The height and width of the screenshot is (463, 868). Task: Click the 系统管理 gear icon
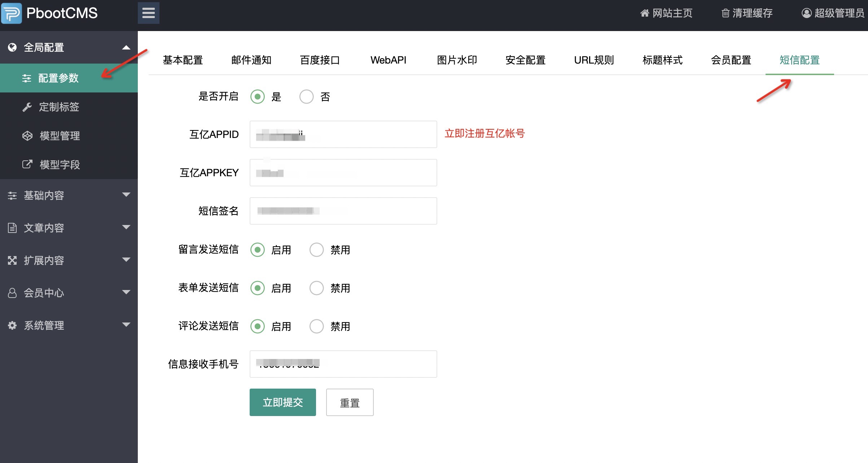pyautogui.click(x=12, y=325)
